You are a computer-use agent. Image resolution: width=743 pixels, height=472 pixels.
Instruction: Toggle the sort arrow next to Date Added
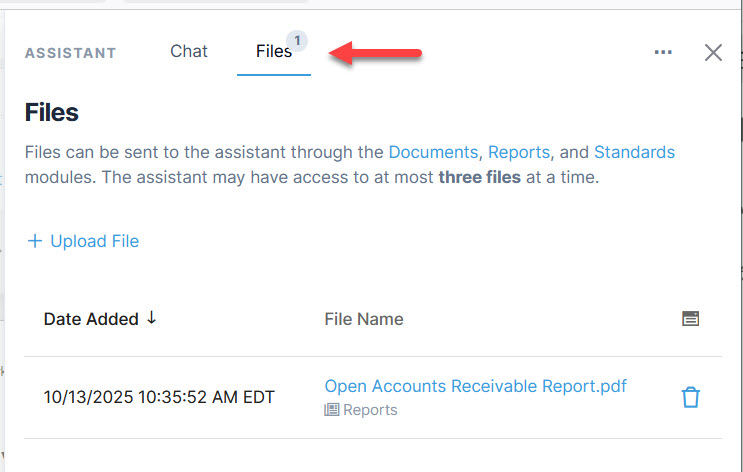click(x=152, y=318)
